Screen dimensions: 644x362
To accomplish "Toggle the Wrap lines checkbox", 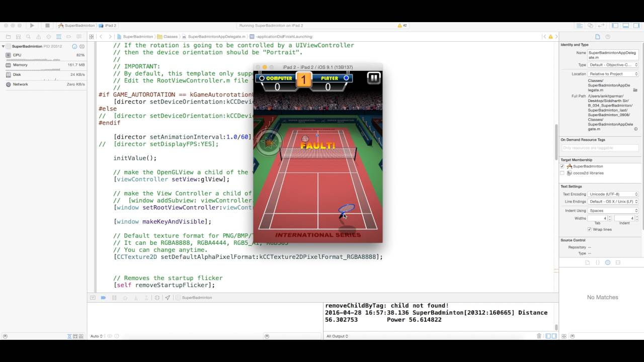I will pyautogui.click(x=590, y=229).
